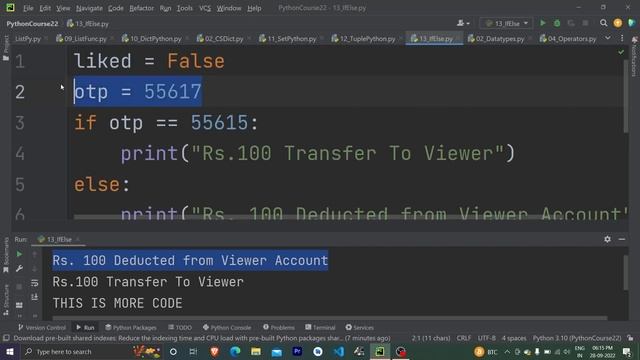Click the green inspection checkmark in editor
The width and height of the screenshot is (640, 360).
[621, 52]
